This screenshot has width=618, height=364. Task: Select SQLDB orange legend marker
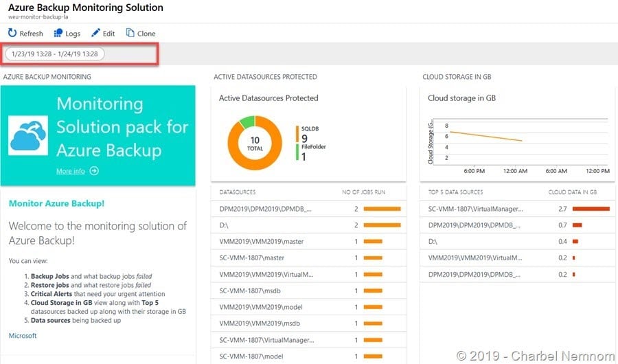click(x=297, y=134)
